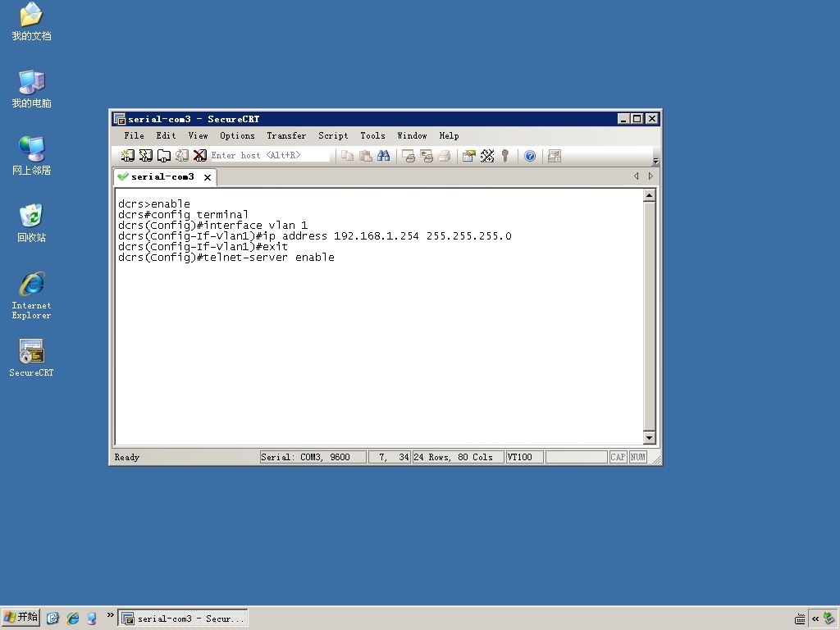Click the terminal scrollbar down arrow
Viewport: 840px width, 630px height.
(650, 437)
